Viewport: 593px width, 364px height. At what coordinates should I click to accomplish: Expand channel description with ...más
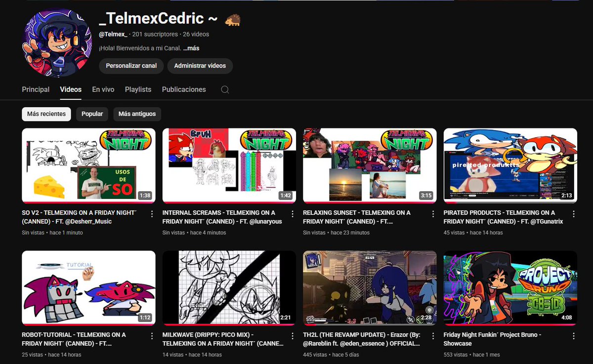(x=191, y=48)
